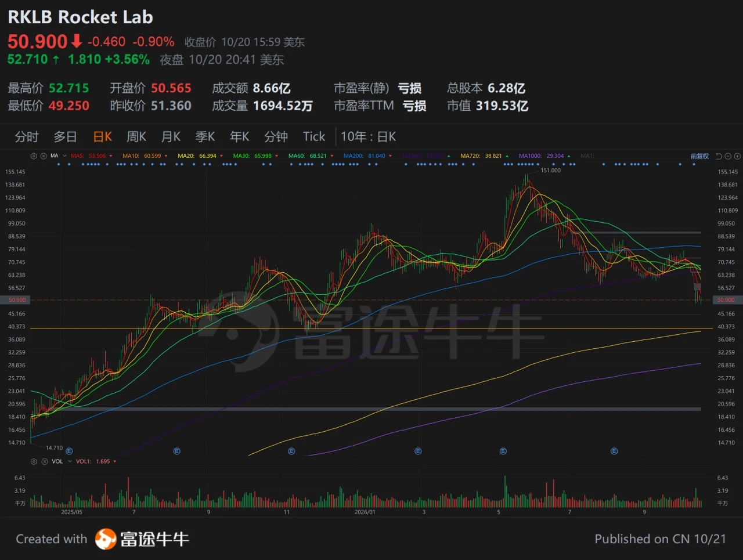The width and height of the screenshot is (743, 560).
Task: Click the 151.000 peak price label on chart
Action: pyautogui.click(x=550, y=171)
